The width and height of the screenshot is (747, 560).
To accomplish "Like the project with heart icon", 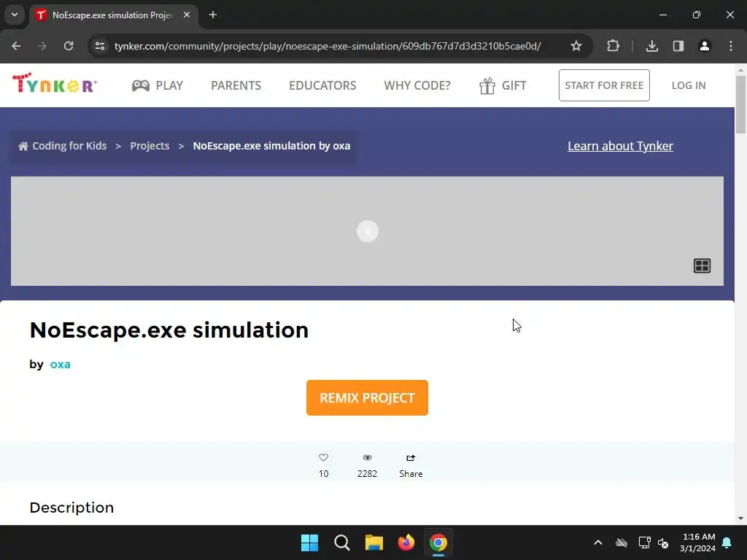I will (x=323, y=458).
